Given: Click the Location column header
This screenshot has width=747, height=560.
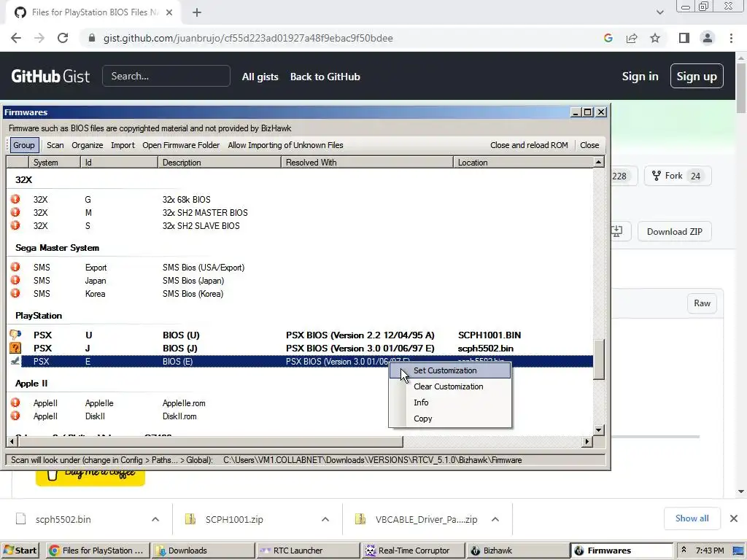Looking at the screenshot, I should pos(523,163).
